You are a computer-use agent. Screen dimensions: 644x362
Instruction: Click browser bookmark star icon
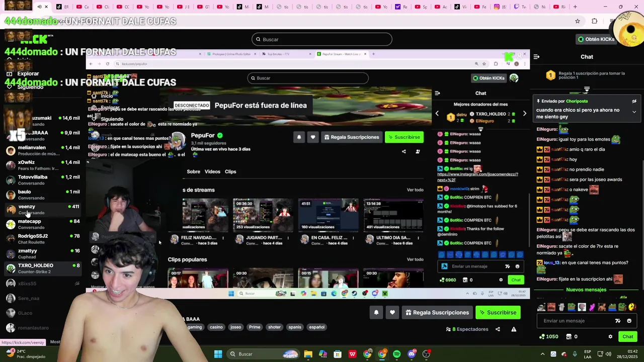click(578, 21)
